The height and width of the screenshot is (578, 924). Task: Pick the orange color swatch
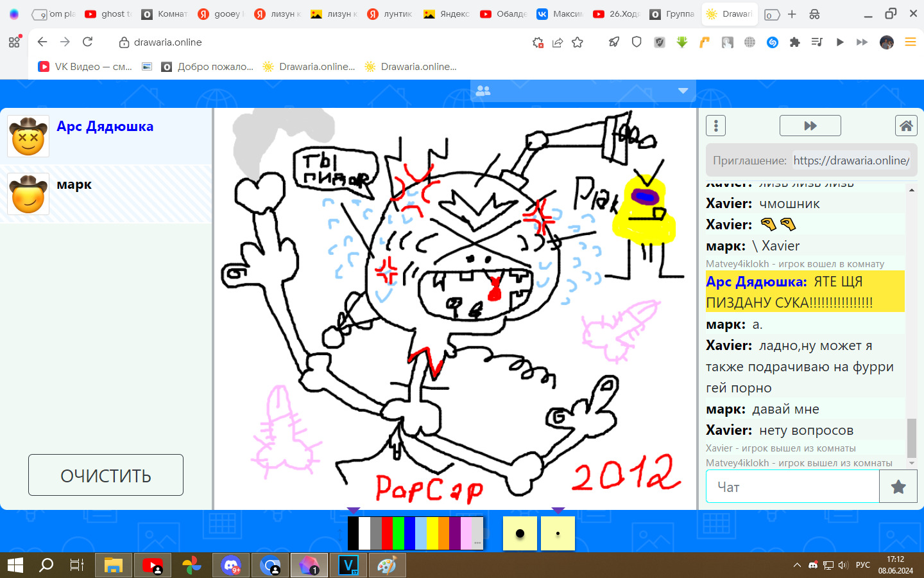[443, 533]
